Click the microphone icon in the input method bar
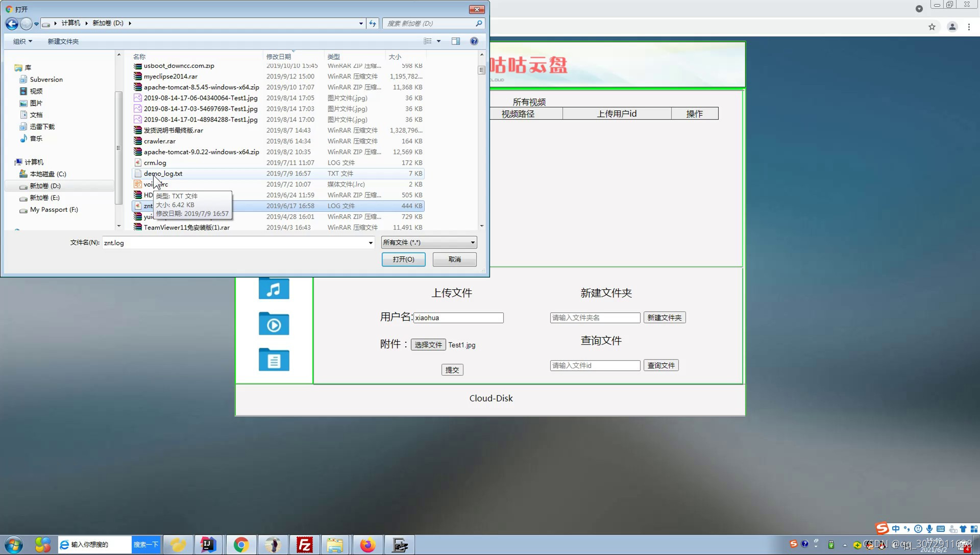Image resolution: width=980 pixels, height=555 pixels. pos(929,529)
